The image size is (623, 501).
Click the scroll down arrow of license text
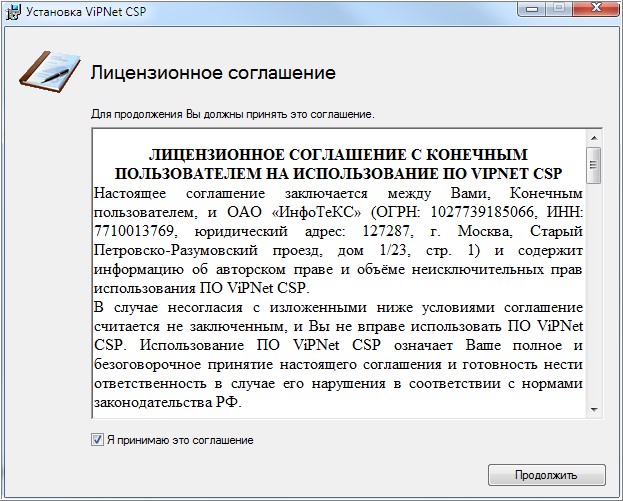(x=593, y=410)
